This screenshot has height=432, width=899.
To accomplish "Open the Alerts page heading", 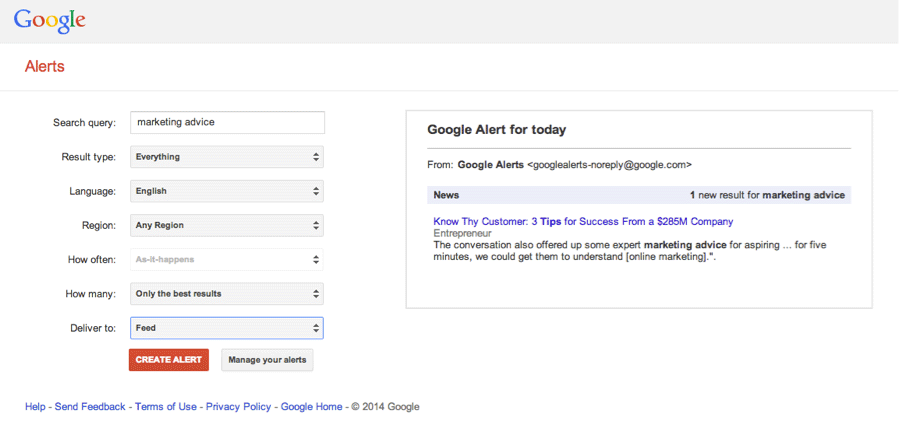I will (x=45, y=67).
